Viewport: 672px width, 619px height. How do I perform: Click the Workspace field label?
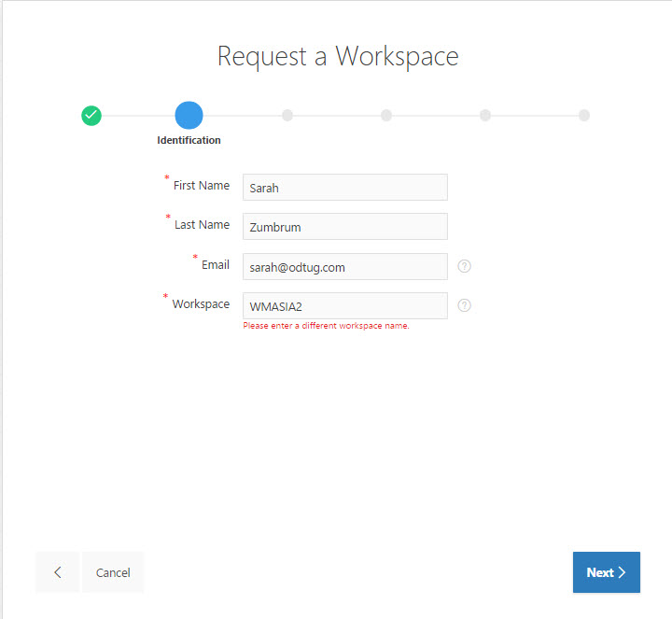coord(200,304)
